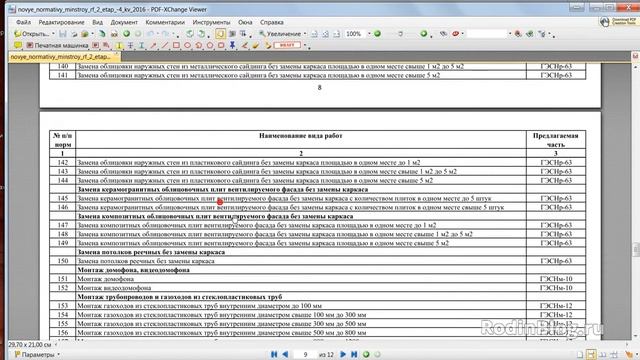The width and height of the screenshot is (640, 360).
Task: Click the green zoom-in button
Action: click(x=378, y=34)
